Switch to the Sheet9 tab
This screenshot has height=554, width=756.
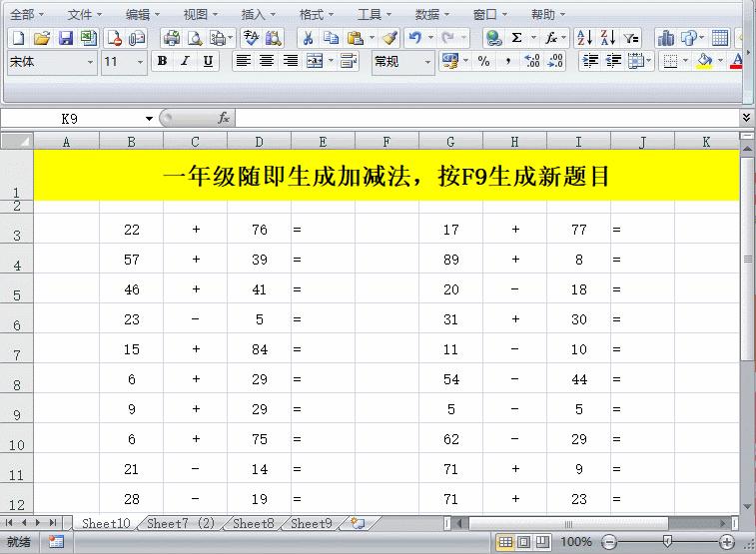pos(311,523)
